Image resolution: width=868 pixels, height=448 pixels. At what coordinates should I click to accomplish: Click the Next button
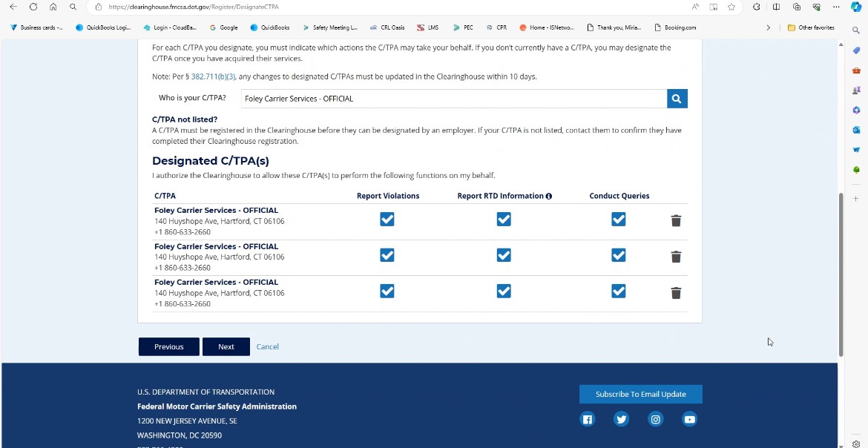point(226,346)
